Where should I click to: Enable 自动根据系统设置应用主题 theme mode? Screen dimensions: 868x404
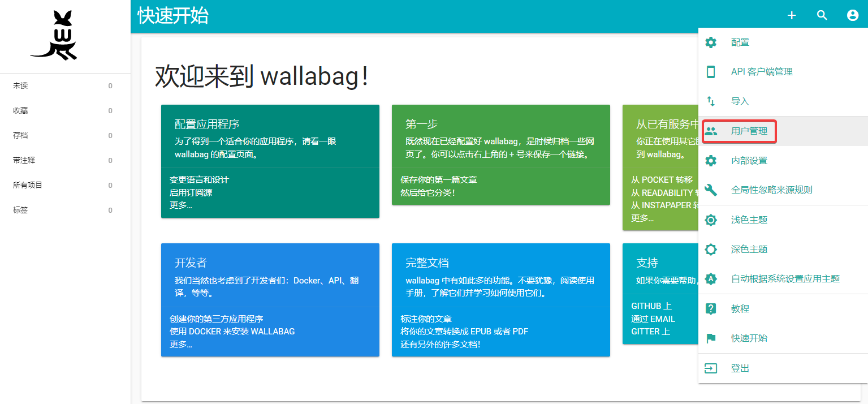click(786, 278)
